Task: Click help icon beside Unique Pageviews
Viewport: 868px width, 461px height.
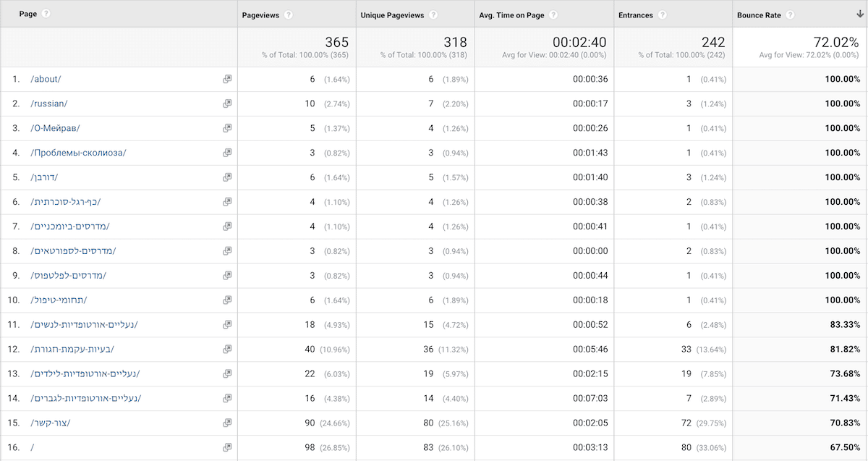Action: tap(433, 14)
